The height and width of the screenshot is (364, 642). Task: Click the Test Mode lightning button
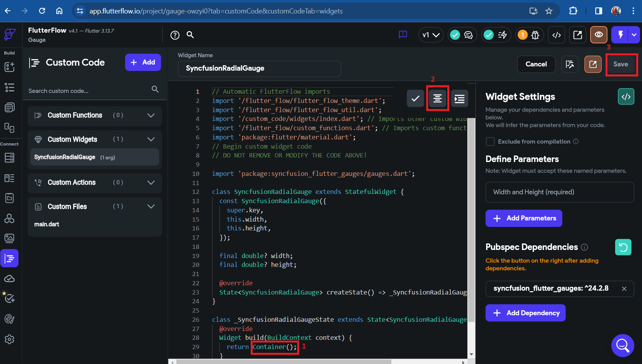[x=620, y=35]
